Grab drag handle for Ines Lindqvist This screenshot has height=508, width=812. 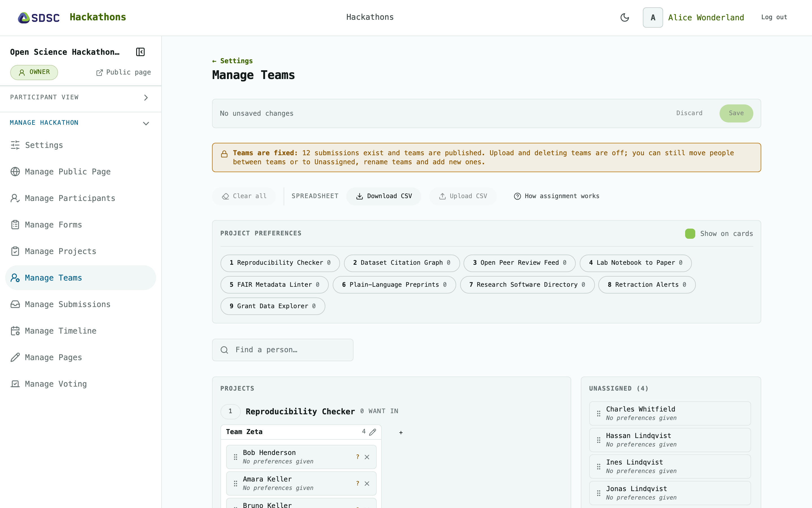click(x=598, y=467)
